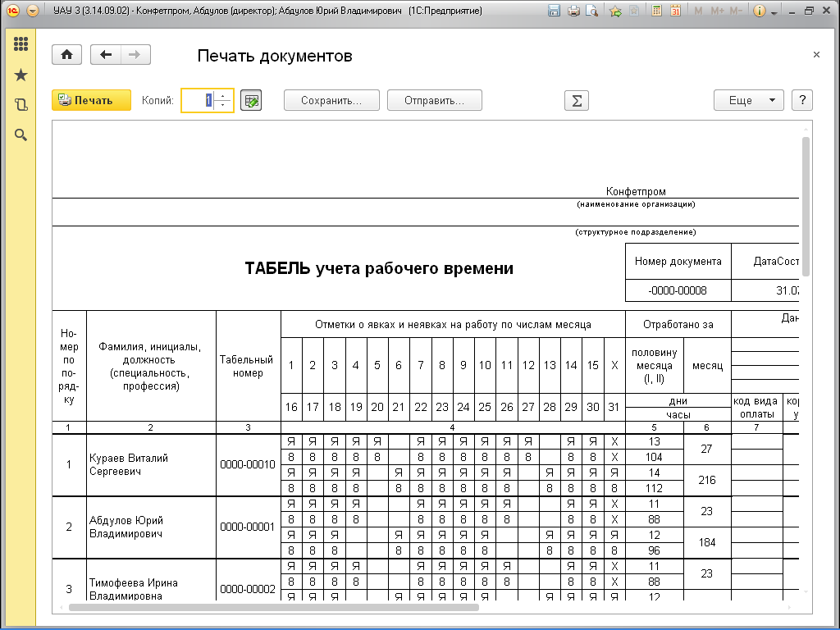Open print preview from the title bar
Viewport: 840px width, 630px height.
591,11
